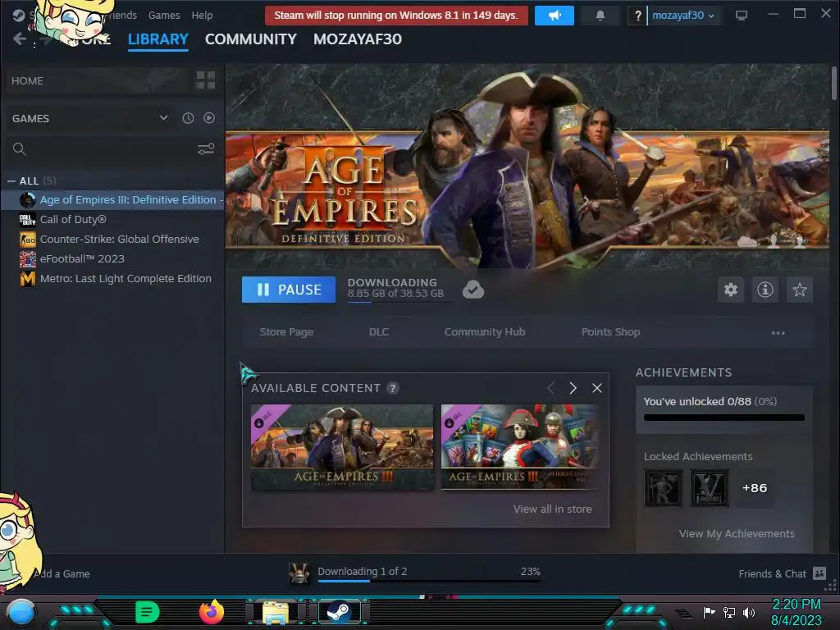The image size is (840, 630).
Task: Expand the GAMES filter dropdown
Action: click(163, 118)
